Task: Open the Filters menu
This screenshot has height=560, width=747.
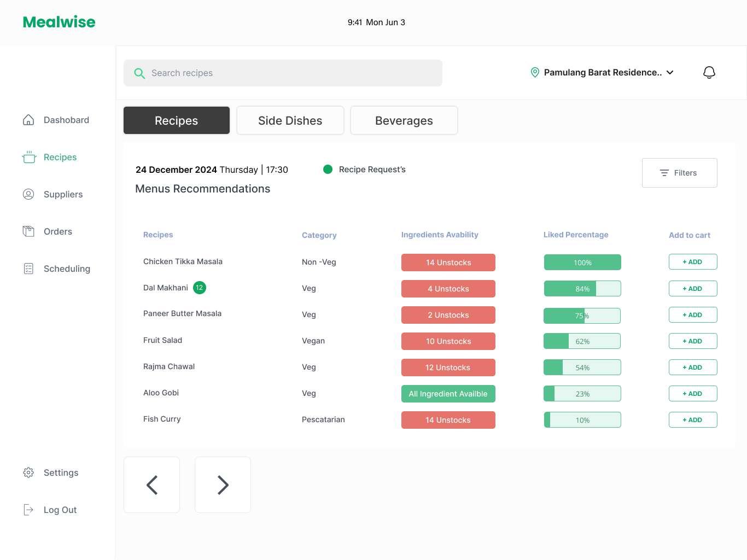Action: (x=680, y=173)
